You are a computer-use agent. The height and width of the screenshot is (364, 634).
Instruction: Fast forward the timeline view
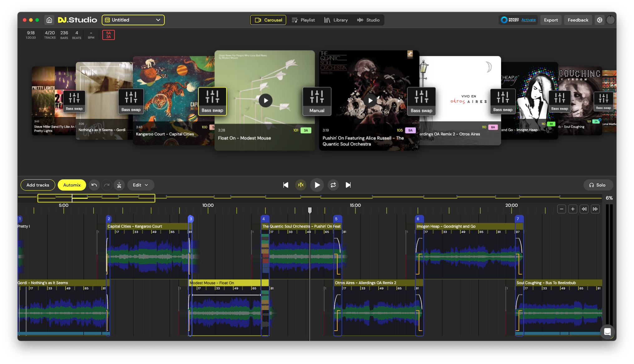tap(595, 209)
